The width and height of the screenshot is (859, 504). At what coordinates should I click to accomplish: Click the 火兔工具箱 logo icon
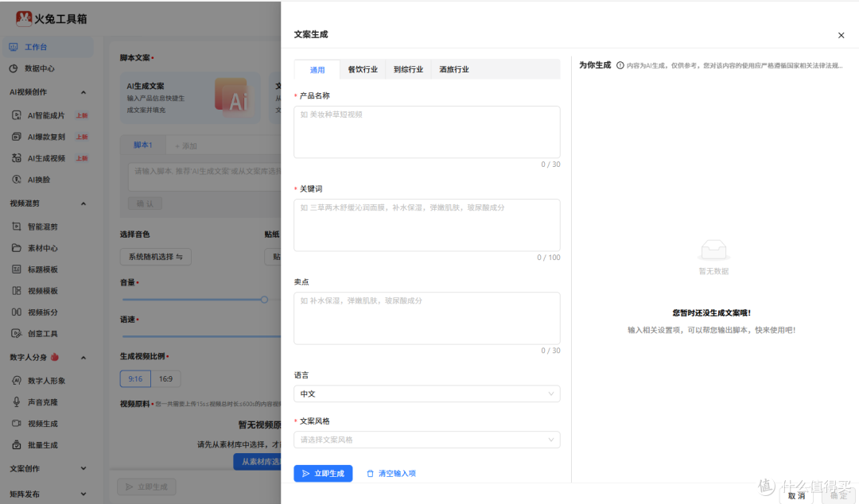pyautogui.click(x=24, y=18)
